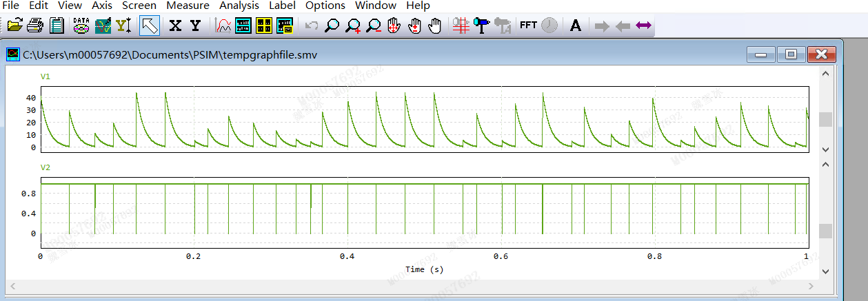Click the DATA disc icon

(x=81, y=26)
